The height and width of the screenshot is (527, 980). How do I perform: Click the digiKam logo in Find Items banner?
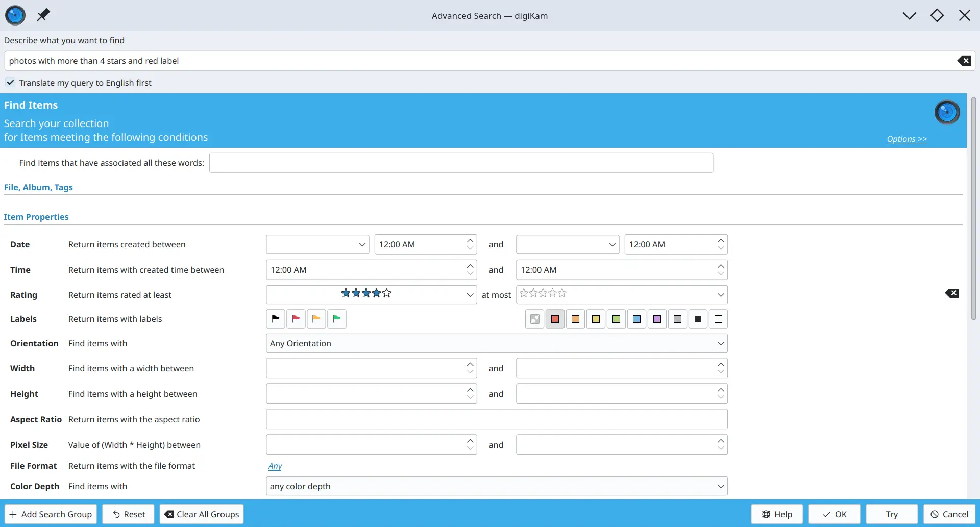click(947, 112)
